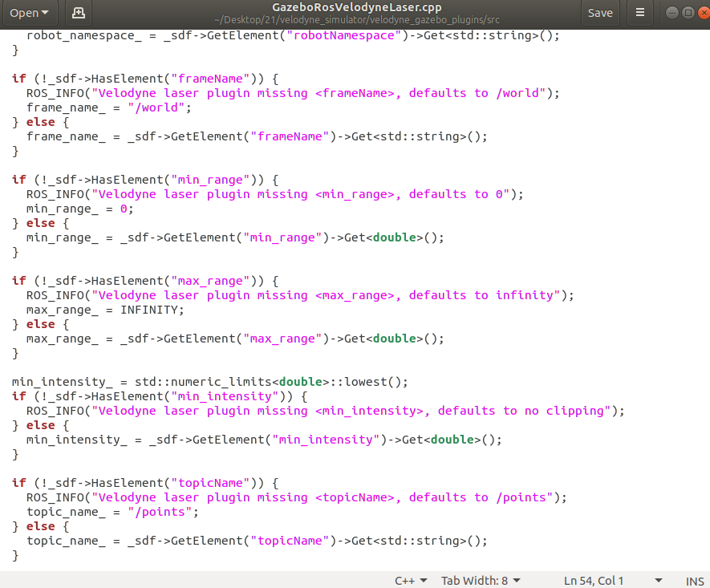The height and width of the screenshot is (588, 710).
Task: Click on min_range_ = 0 line
Action: (x=79, y=209)
